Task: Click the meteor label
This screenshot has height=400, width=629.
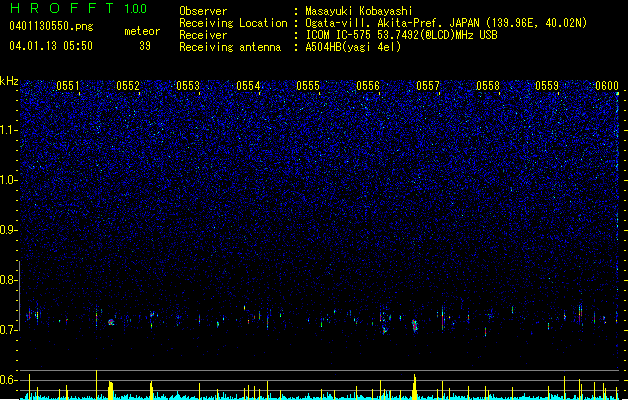Action: click(x=142, y=31)
